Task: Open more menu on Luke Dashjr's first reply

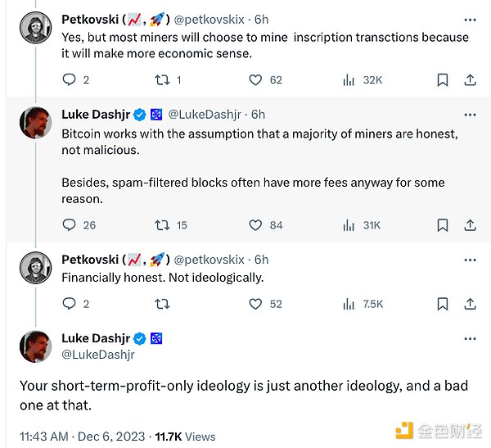Action: coord(470,114)
